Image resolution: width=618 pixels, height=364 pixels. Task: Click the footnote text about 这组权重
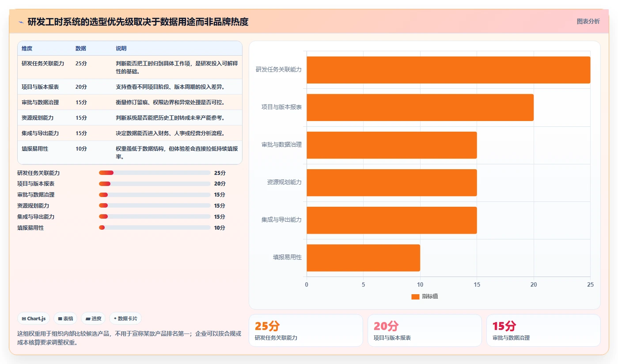click(x=129, y=338)
